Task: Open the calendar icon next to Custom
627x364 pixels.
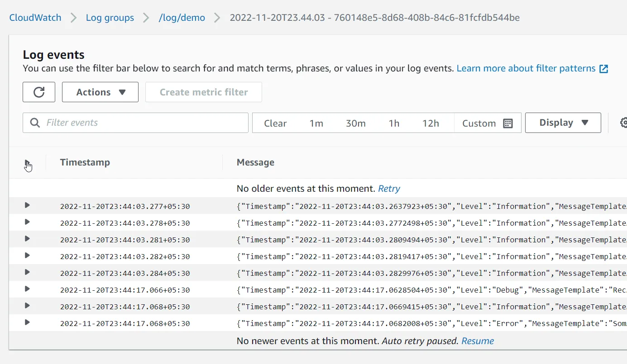Action: [508, 123]
